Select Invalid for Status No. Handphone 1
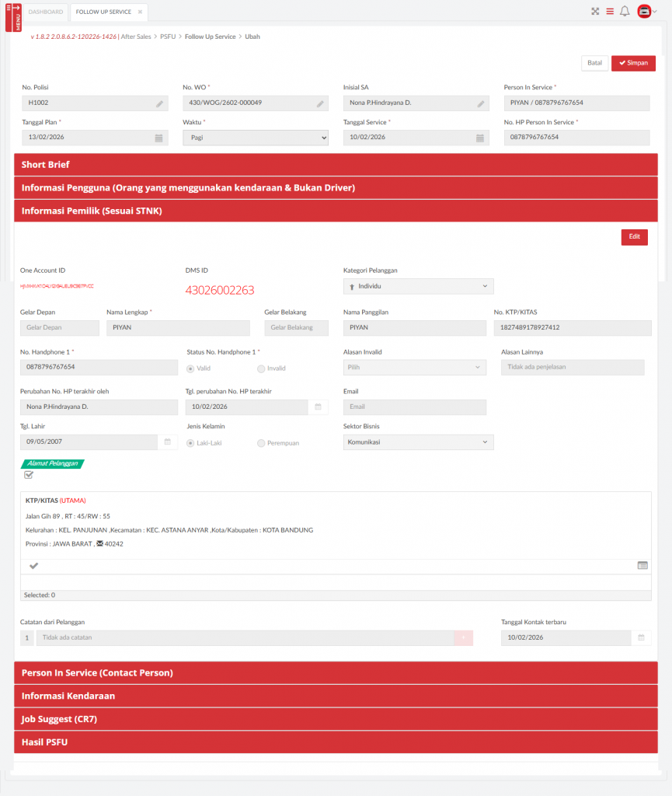Viewport: 672px width, 796px height. click(261, 368)
